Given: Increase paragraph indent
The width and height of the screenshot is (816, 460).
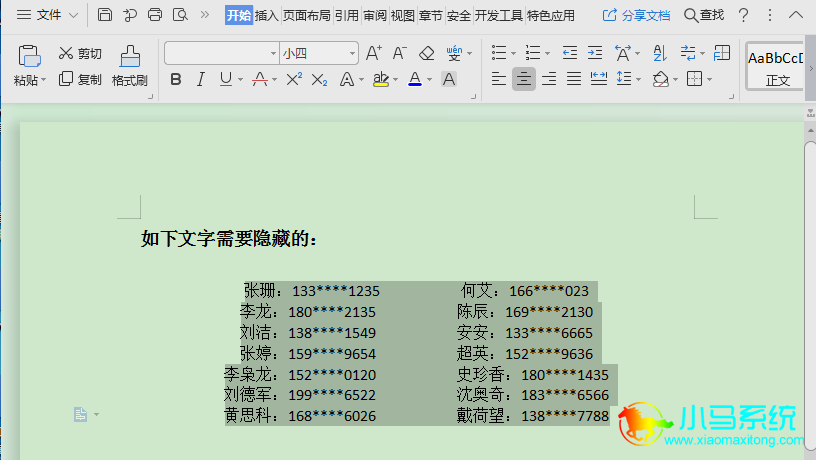Looking at the screenshot, I should [595, 53].
